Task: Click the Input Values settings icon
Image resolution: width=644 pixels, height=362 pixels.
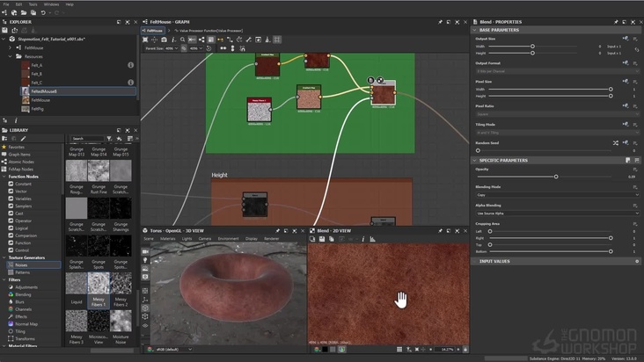Action: [x=637, y=261]
